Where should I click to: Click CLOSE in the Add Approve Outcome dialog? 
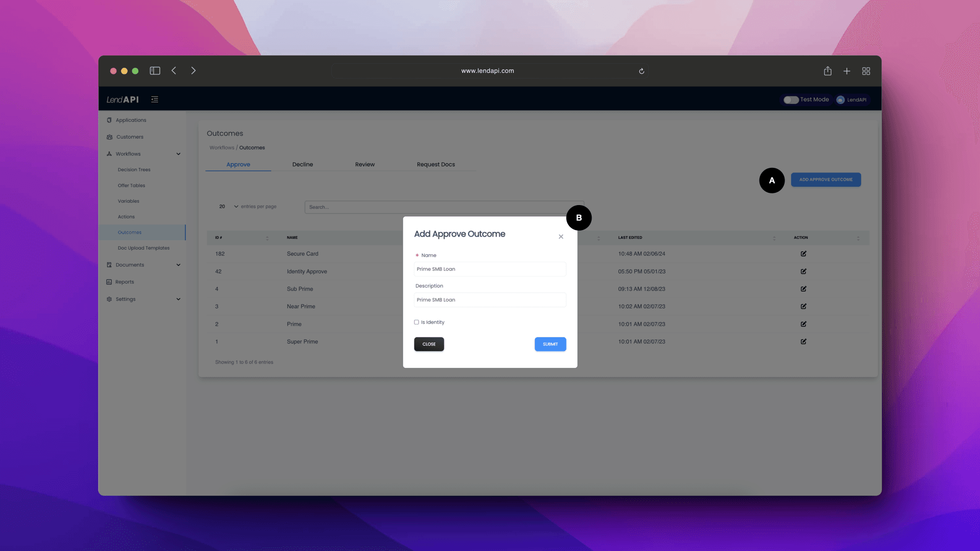click(x=429, y=344)
